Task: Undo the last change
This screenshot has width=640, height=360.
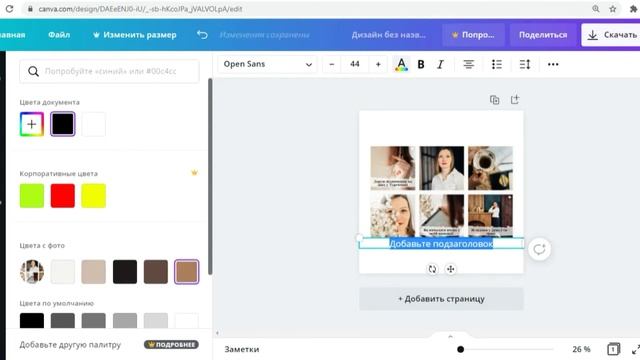Action: point(202,35)
